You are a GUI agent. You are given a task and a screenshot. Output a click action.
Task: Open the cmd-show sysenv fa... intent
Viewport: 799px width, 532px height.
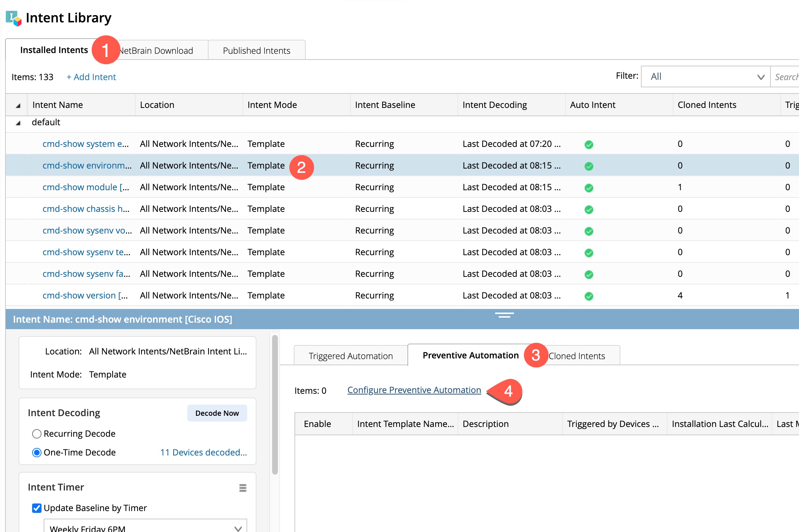point(86,274)
